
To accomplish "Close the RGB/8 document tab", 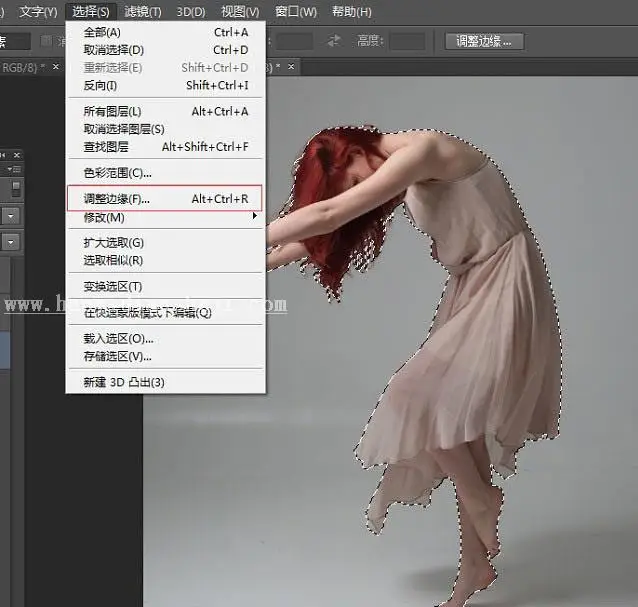I will 56,66.
